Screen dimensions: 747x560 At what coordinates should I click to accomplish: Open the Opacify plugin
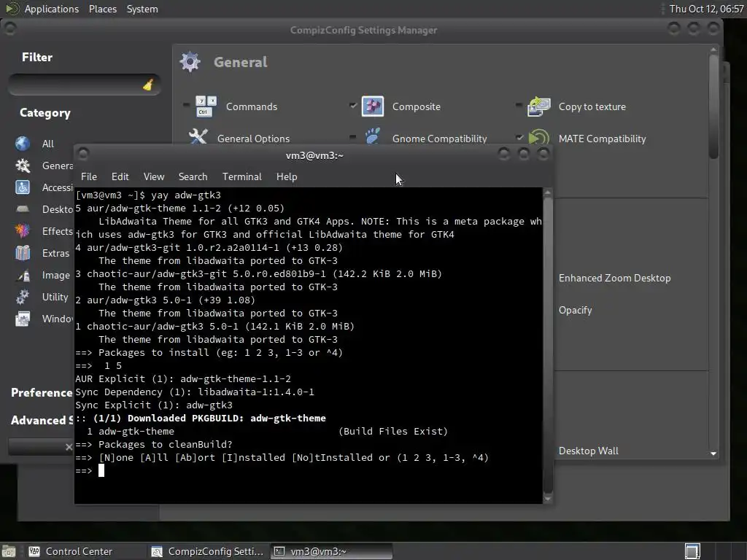(x=575, y=310)
